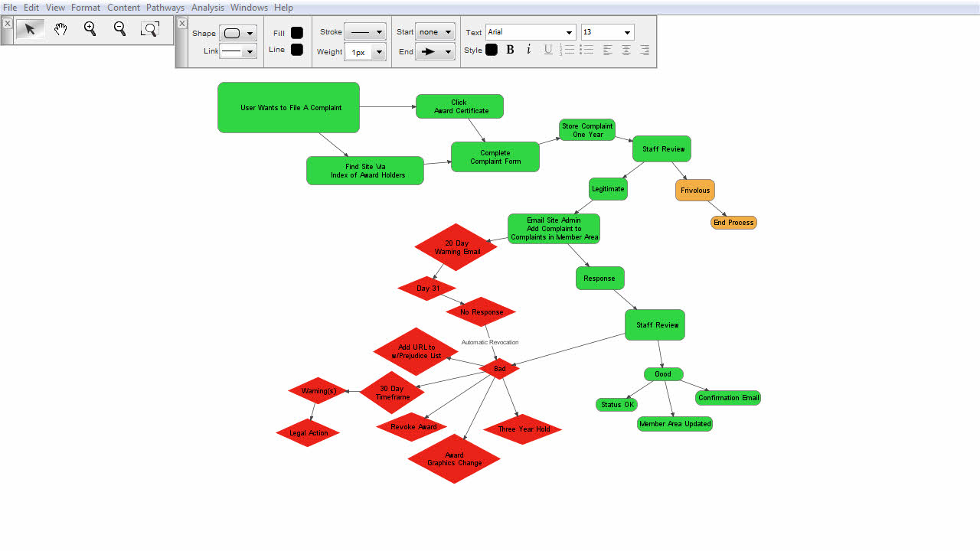980x551 pixels.
Task: Toggle underline text style
Action: tap(548, 50)
